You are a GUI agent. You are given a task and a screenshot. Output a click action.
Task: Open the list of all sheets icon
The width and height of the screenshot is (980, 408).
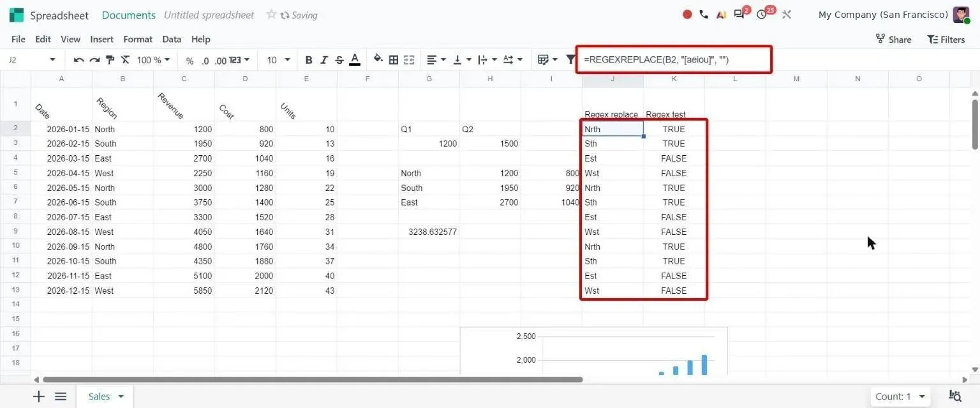(61, 397)
